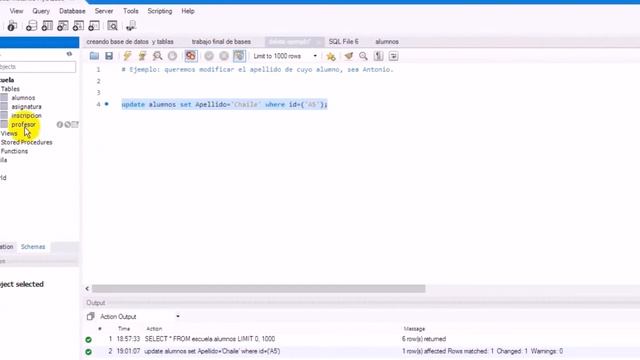
Task: Click the editor horizontal scrollbar thumb
Action: [x=258, y=289]
